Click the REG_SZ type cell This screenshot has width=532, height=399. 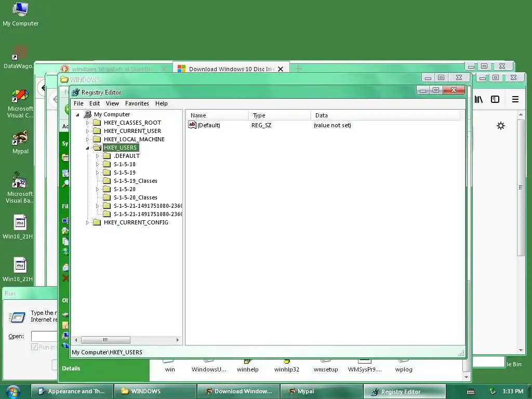(261, 125)
